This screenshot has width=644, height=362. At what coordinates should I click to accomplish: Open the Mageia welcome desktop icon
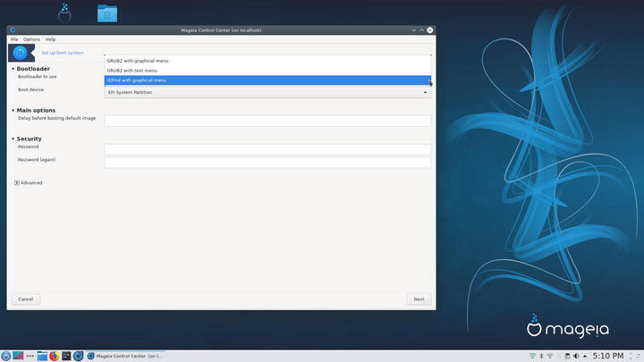pyautogui.click(x=64, y=13)
